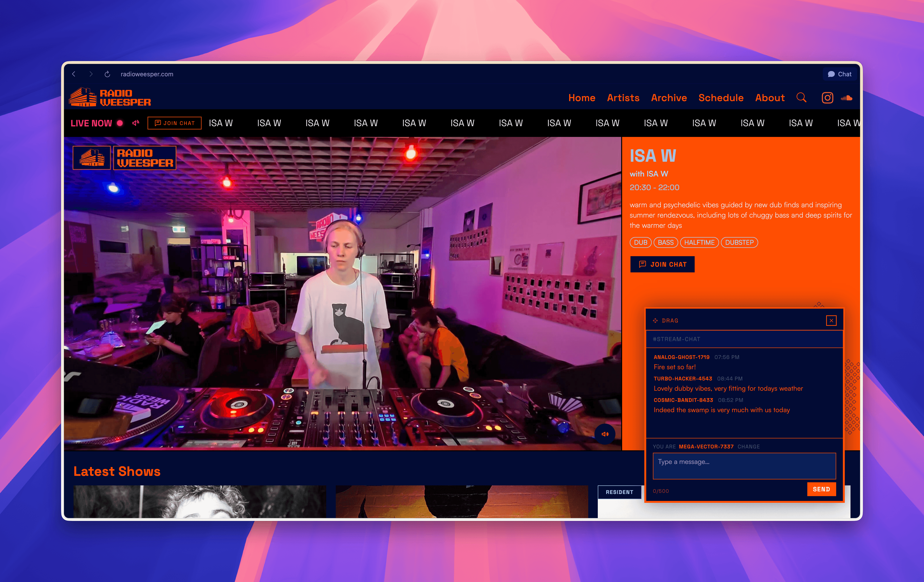Open the Instagram link icon
The height and width of the screenshot is (582, 924).
[827, 98]
